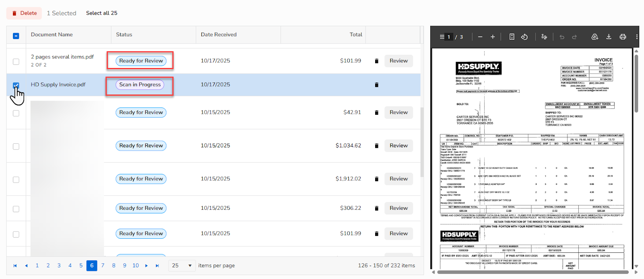
Task: Click the 126 - 150 of 232 items text
Action: pyautogui.click(x=386, y=266)
